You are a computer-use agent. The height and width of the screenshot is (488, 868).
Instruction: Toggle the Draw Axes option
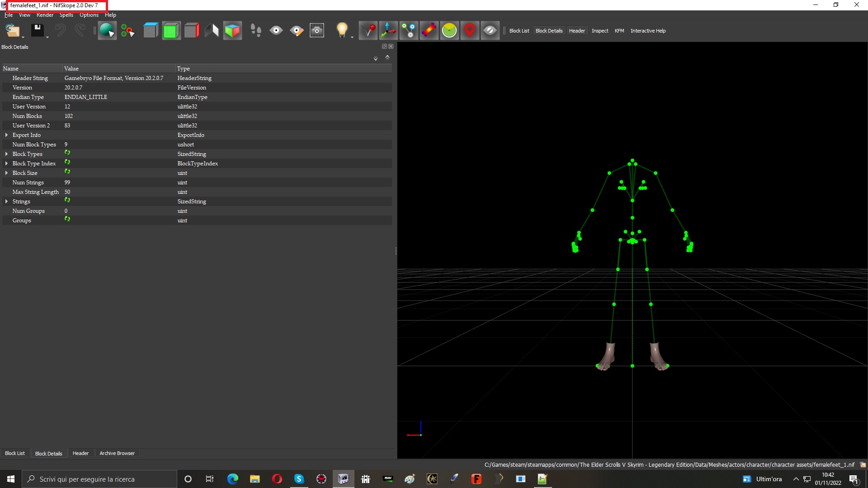(x=388, y=31)
